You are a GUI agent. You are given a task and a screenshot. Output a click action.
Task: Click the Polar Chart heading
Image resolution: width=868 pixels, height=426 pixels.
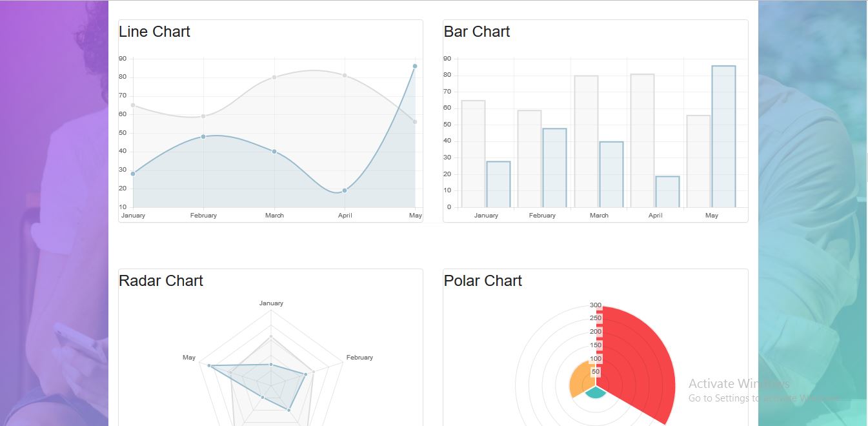pyautogui.click(x=483, y=281)
